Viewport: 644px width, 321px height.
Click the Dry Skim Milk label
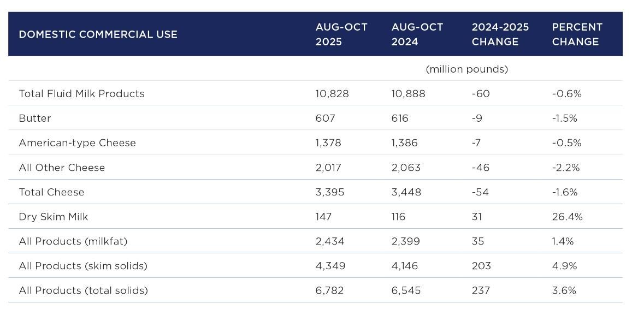click(54, 217)
